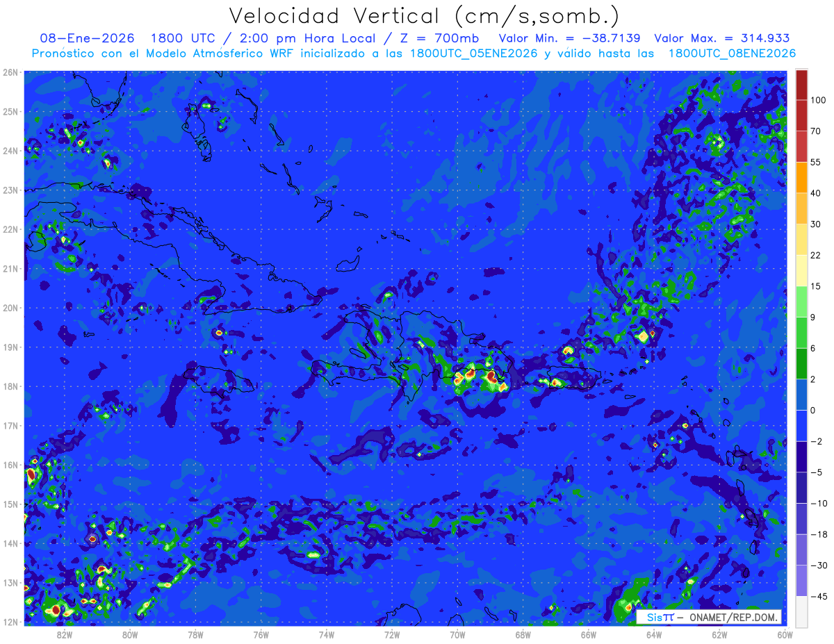Click the '22N' latitude axis label

10,229
